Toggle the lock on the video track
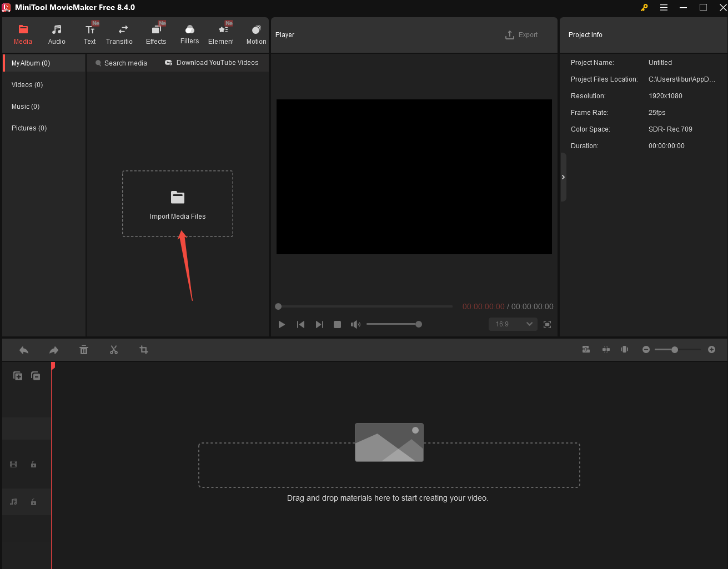Image resolution: width=728 pixels, height=569 pixels. (34, 464)
